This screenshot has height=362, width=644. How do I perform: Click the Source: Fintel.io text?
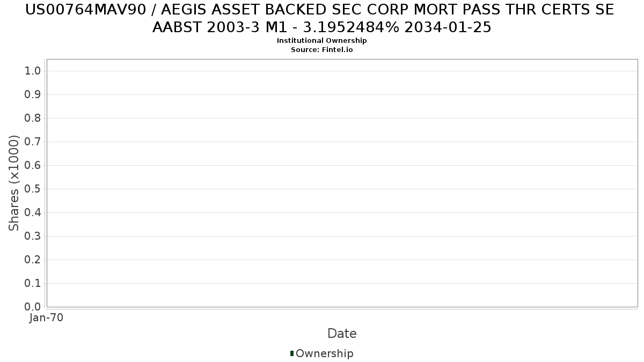coord(322,50)
